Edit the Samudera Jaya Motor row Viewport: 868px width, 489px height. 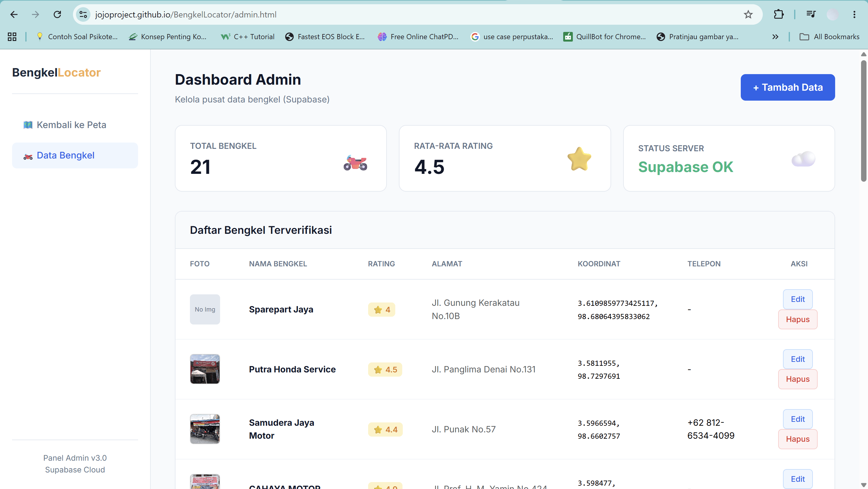pos(797,419)
